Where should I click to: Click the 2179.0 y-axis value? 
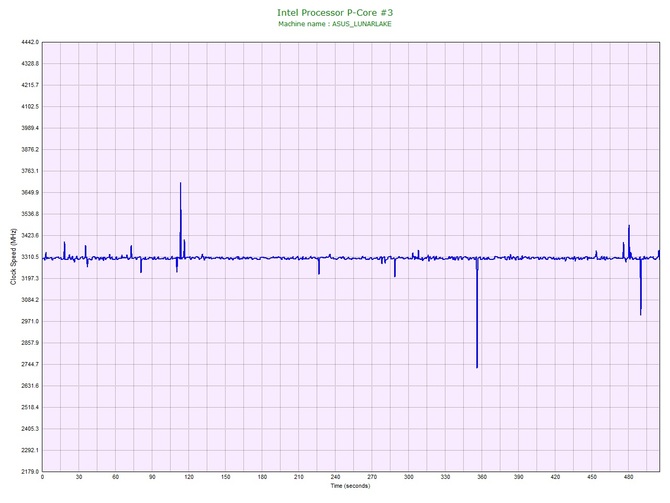(30, 472)
